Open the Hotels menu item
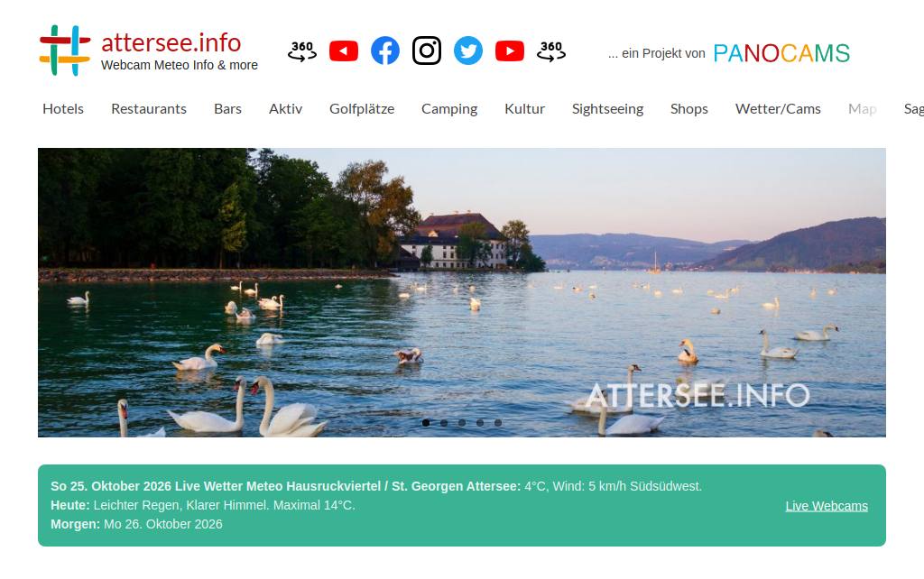Screen dimensions: 924x579 click(x=63, y=109)
